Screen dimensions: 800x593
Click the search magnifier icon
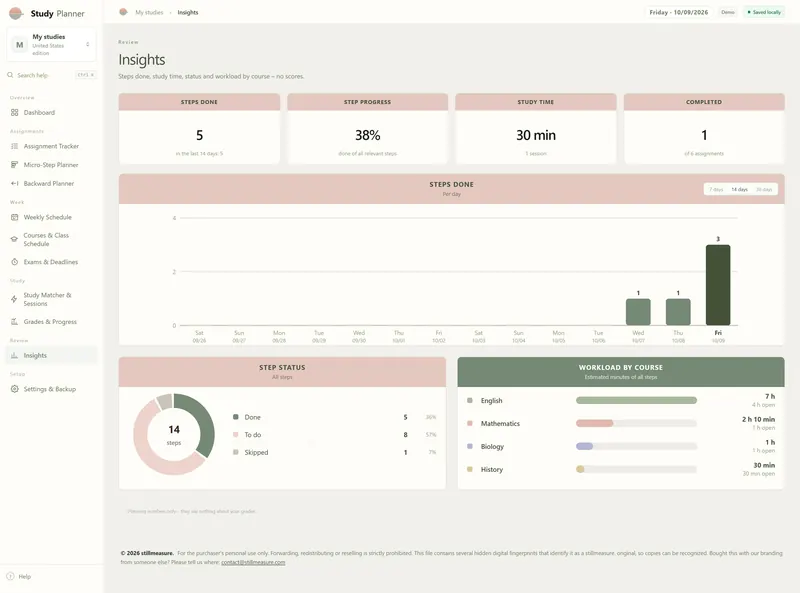click(10, 75)
